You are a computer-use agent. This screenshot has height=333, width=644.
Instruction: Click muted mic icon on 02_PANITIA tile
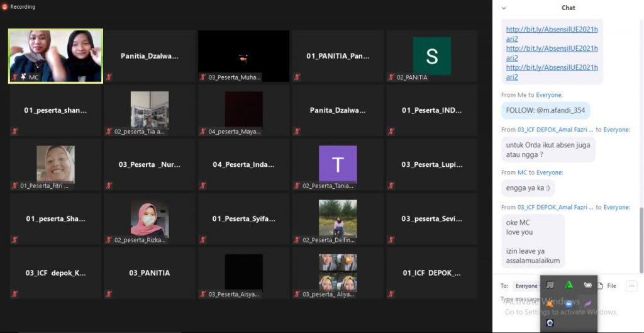point(392,77)
